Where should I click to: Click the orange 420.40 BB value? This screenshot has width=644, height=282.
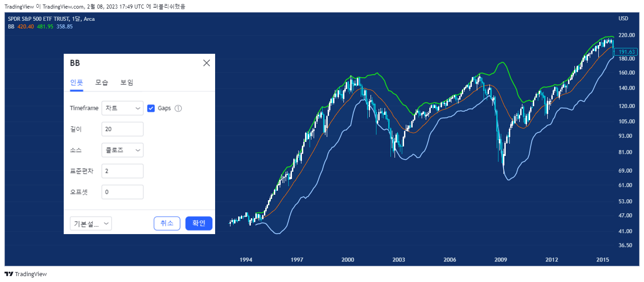[x=26, y=27]
